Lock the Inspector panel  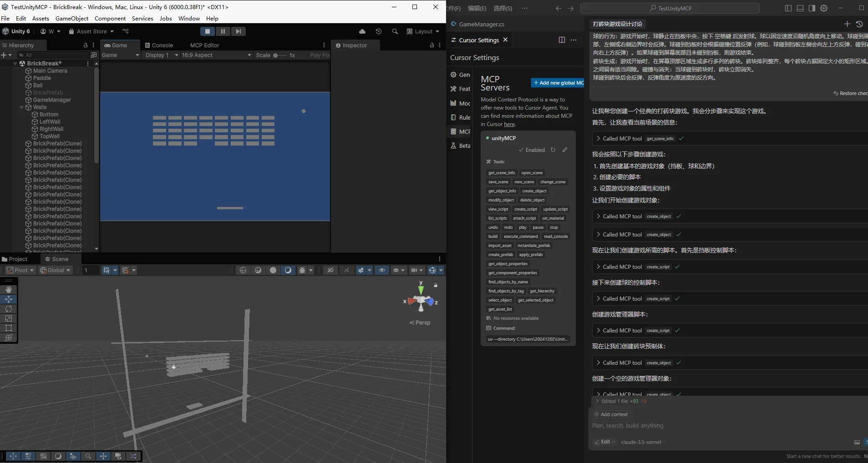pyautogui.click(x=432, y=45)
